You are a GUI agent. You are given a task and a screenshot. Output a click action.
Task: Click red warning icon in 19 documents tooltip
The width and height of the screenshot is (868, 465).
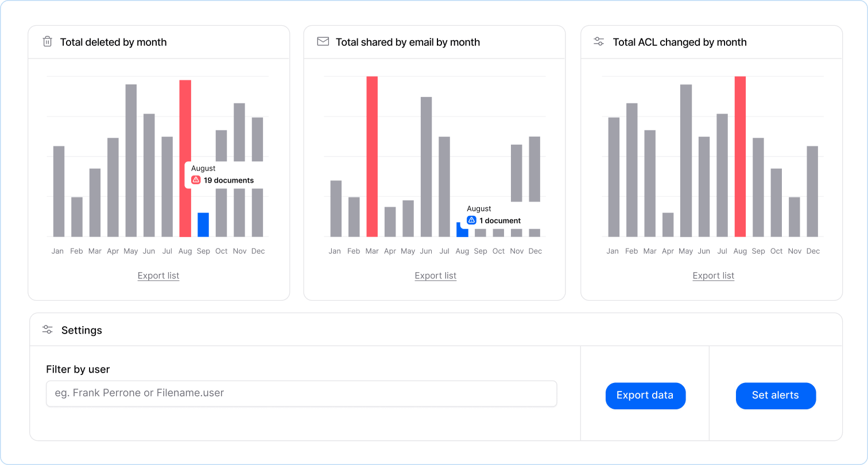[x=196, y=180]
